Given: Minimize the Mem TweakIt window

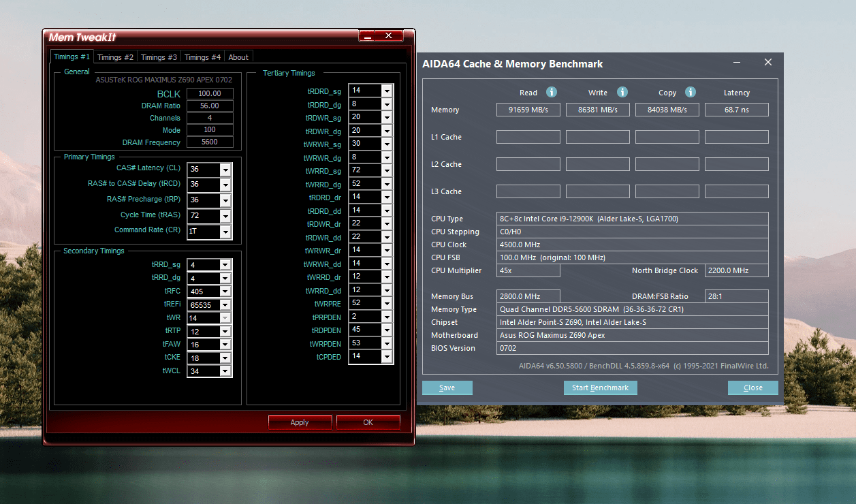Looking at the screenshot, I should (366, 36).
